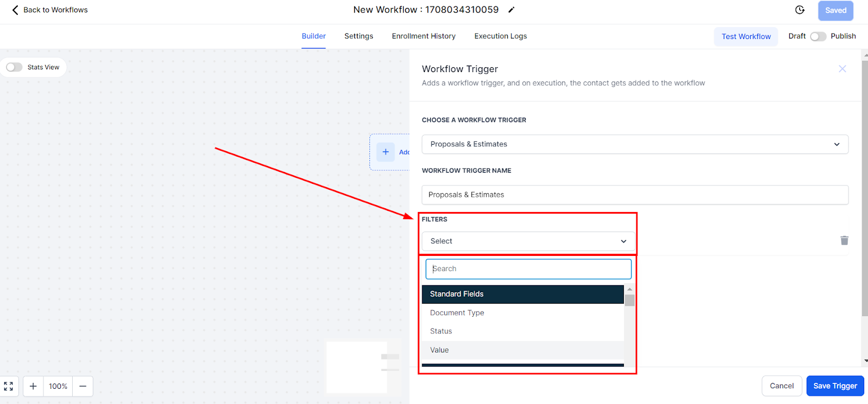Image resolution: width=868 pixels, height=404 pixels.
Task: Click Test Workflow button
Action: [x=746, y=36]
